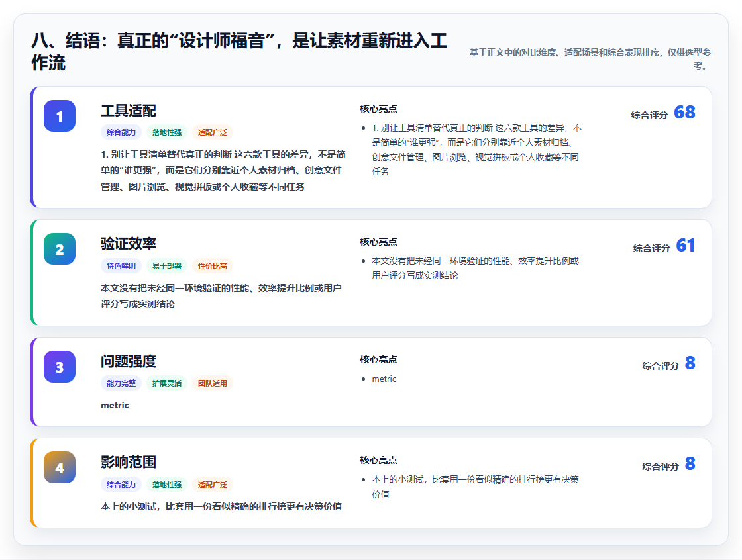Viewport: 742px width, 560px height.
Task: Click bold description 本上的小测试 under 影响范围
Action: coord(221,506)
